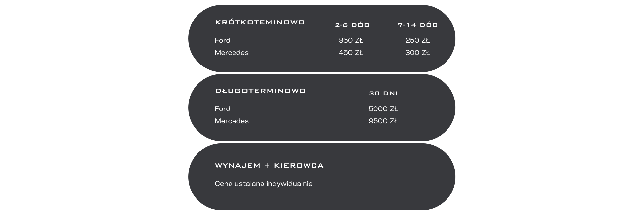The width and height of the screenshot is (644, 215).
Task: Click Mercedes in the short-term pricing table
Action: (232, 53)
